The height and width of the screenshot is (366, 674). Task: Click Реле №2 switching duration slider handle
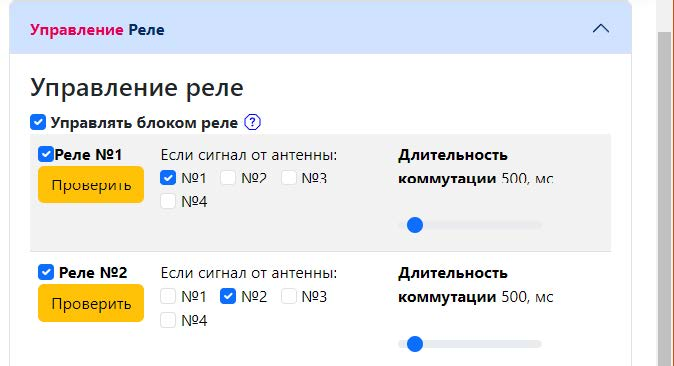(x=415, y=344)
